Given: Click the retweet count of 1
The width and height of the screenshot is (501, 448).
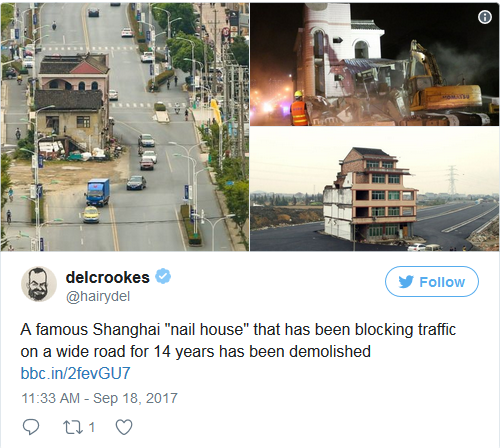Looking at the screenshot, I should pos(92,427).
